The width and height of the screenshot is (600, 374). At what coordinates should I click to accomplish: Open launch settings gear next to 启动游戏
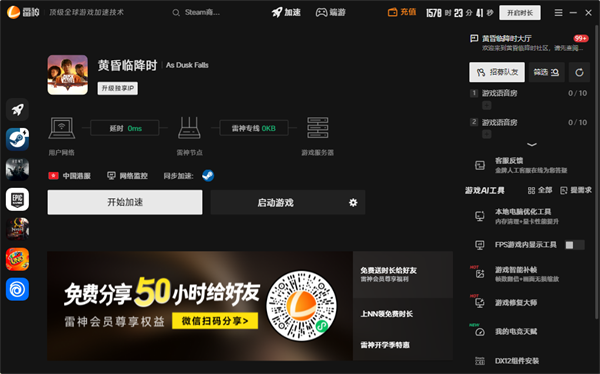[353, 203]
